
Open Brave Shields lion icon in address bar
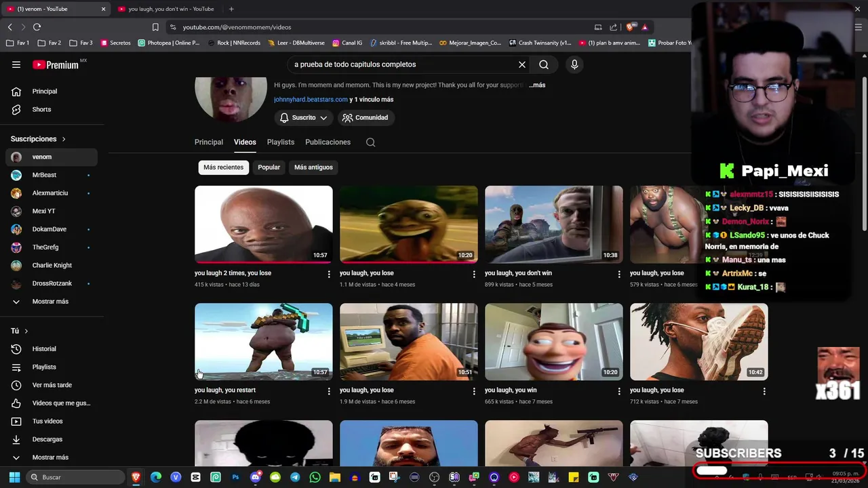630,27
